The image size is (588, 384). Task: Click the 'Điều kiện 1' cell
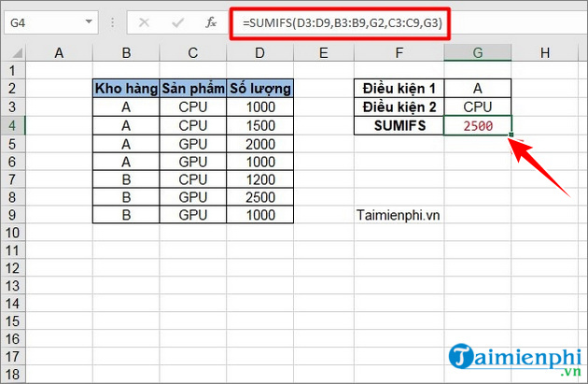399,89
